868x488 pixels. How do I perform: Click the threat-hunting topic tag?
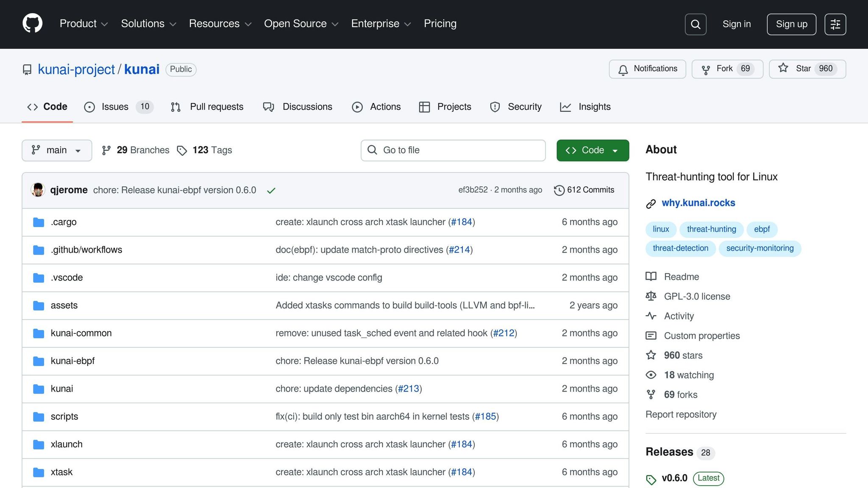(711, 229)
